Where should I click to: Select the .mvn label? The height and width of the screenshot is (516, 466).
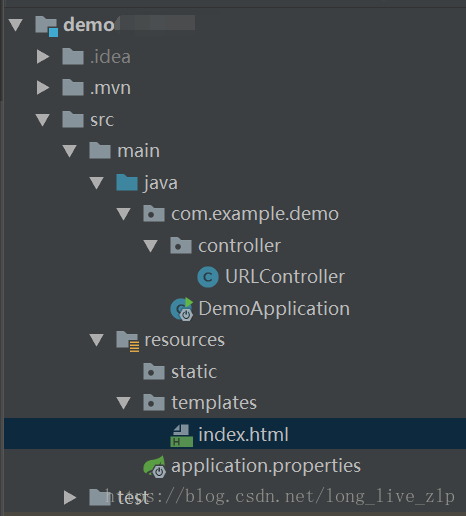[x=110, y=88]
